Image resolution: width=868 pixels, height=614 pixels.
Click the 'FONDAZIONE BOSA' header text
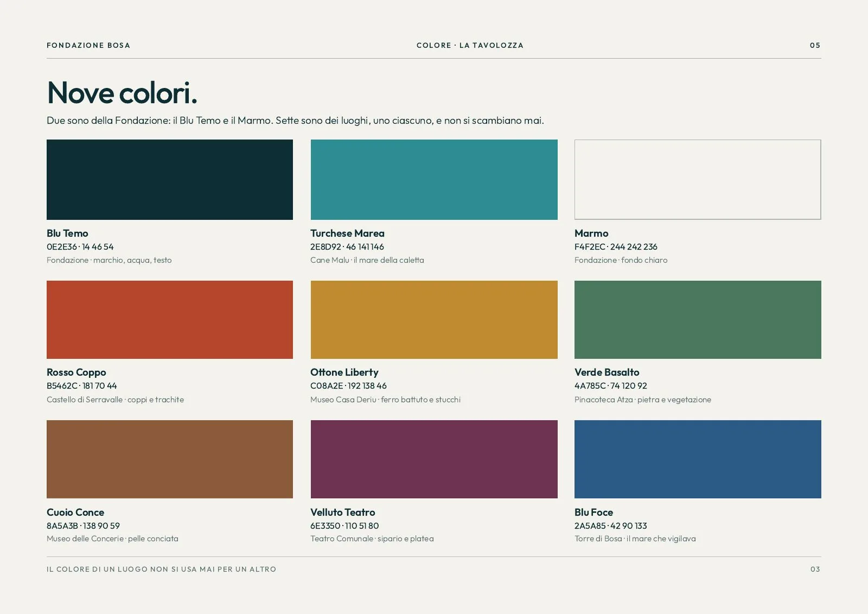pyautogui.click(x=88, y=46)
